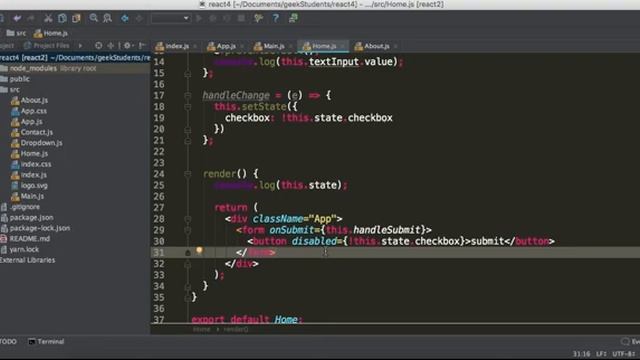Open the Terminal tool window
Viewport: 640px width, 360px height.
(46, 342)
